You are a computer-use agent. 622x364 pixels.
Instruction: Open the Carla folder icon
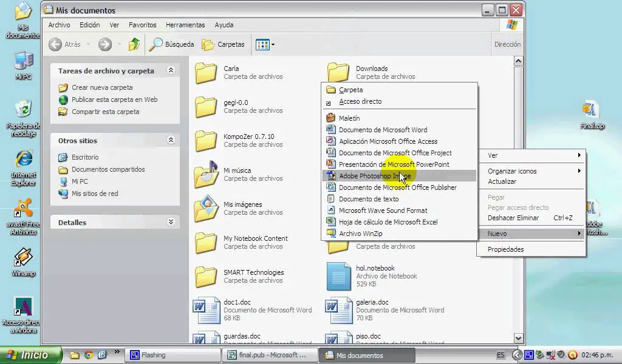(206, 73)
